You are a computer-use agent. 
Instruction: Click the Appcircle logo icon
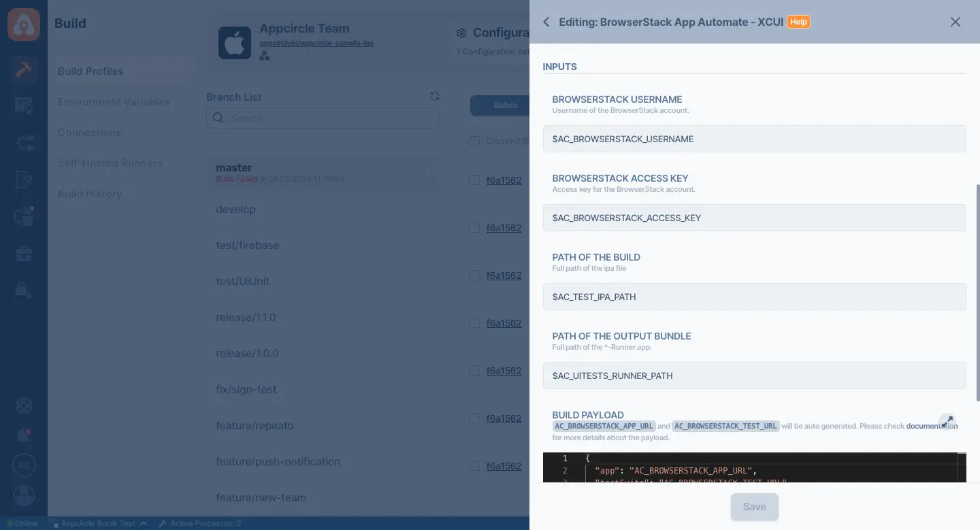23,24
